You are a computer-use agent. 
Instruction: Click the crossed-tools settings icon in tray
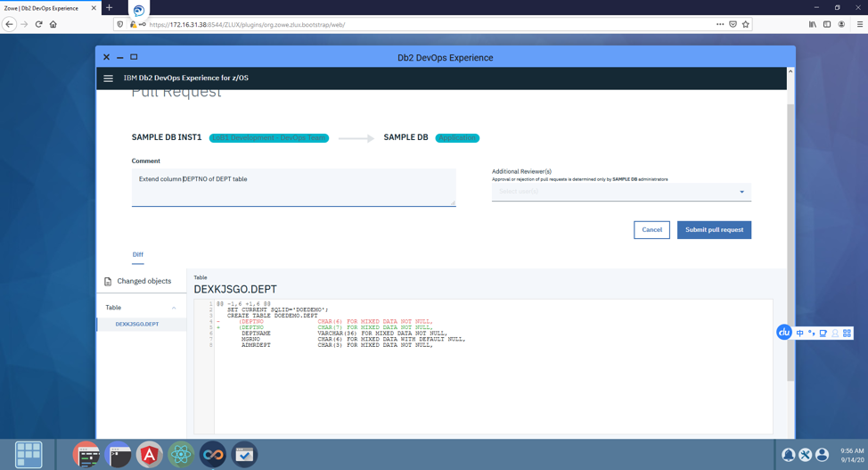pyautogui.click(x=805, y=455)
